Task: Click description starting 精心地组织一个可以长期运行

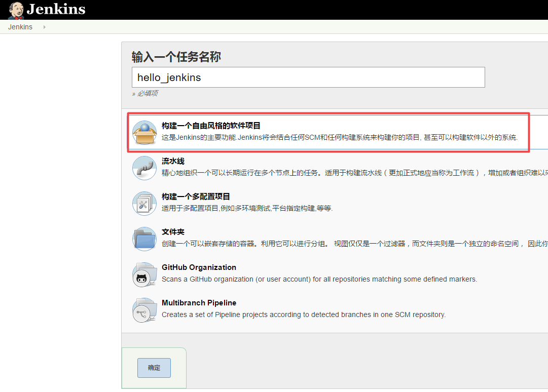Action: point(355,173)
